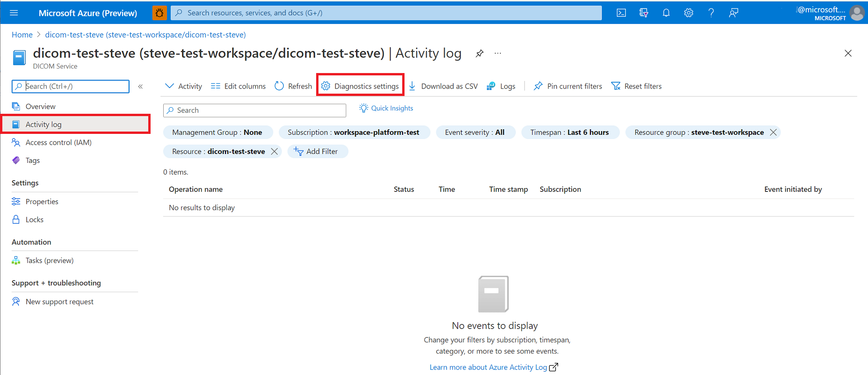868x375 pixels.
Task: Click the Microsoft Azure (Preview) title
Action: point(88,13)
